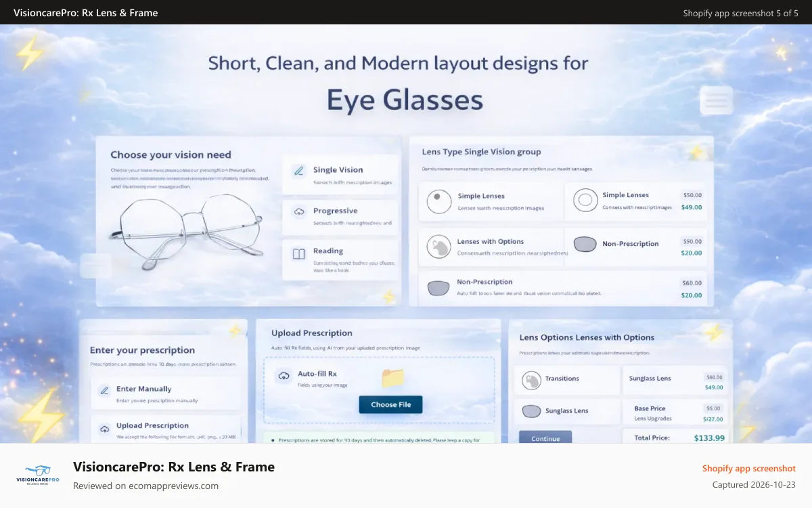Viewport: 812px width, 508px height.
Task: Click the $60.00 price on bottom Non-Prescription row
Action: (692, 283)
